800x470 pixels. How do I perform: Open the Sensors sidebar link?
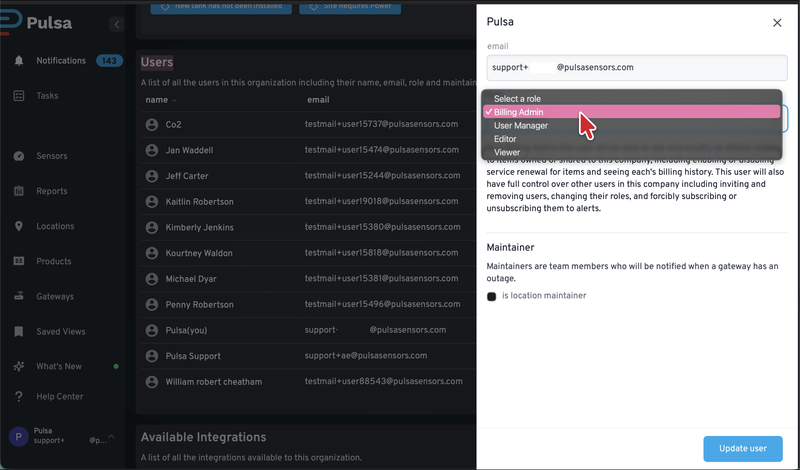52,156
